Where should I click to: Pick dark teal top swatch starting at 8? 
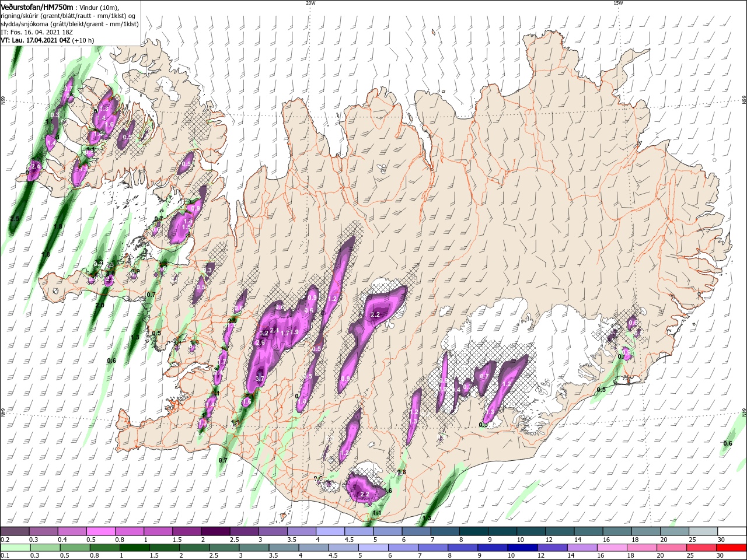click(474, 531)
